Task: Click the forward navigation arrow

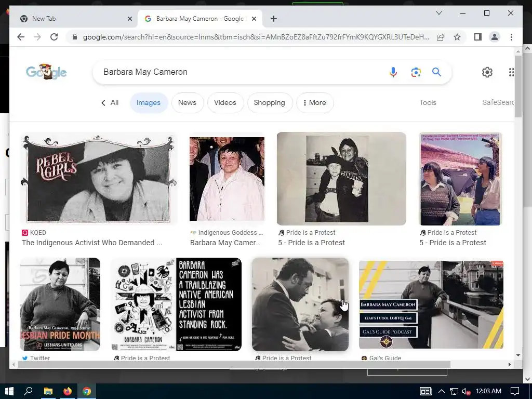Action: point(37,37)
